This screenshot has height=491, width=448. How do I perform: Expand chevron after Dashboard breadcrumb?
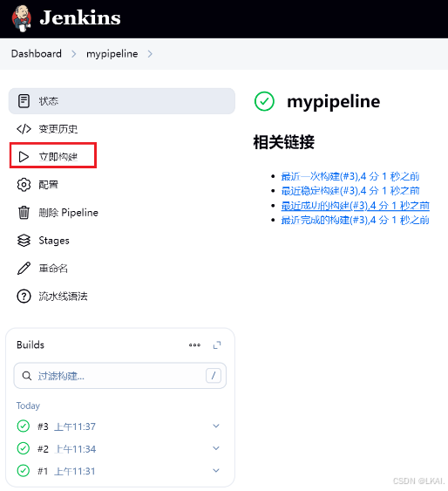[74, 54]
